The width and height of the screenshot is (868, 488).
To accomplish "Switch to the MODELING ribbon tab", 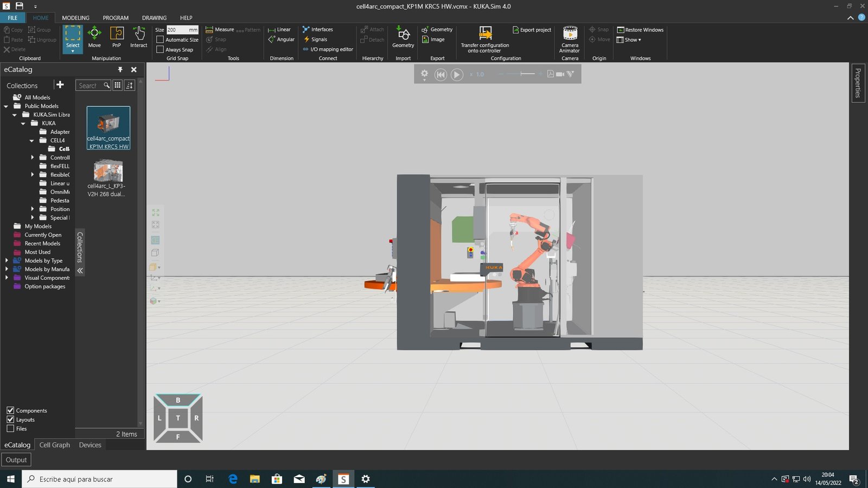I will (x=75, y=18).
